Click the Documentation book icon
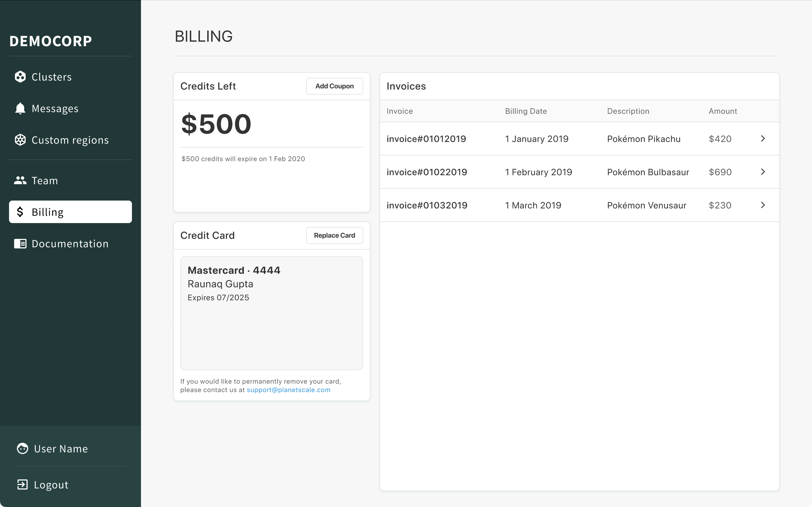Viewport: 812px width, 507px height. tap(20, 243)
